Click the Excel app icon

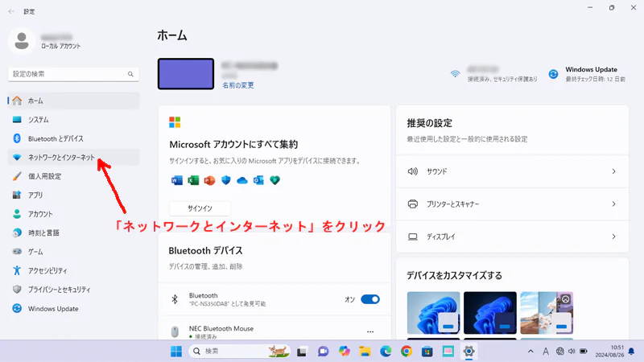(x=193, y=180)
